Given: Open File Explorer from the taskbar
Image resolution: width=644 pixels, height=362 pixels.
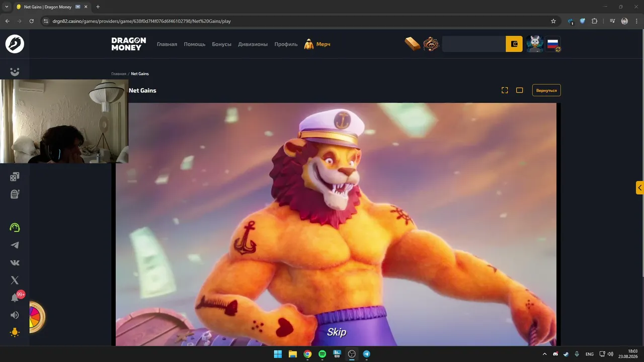Looking at the screenshot, I should 292,354.
